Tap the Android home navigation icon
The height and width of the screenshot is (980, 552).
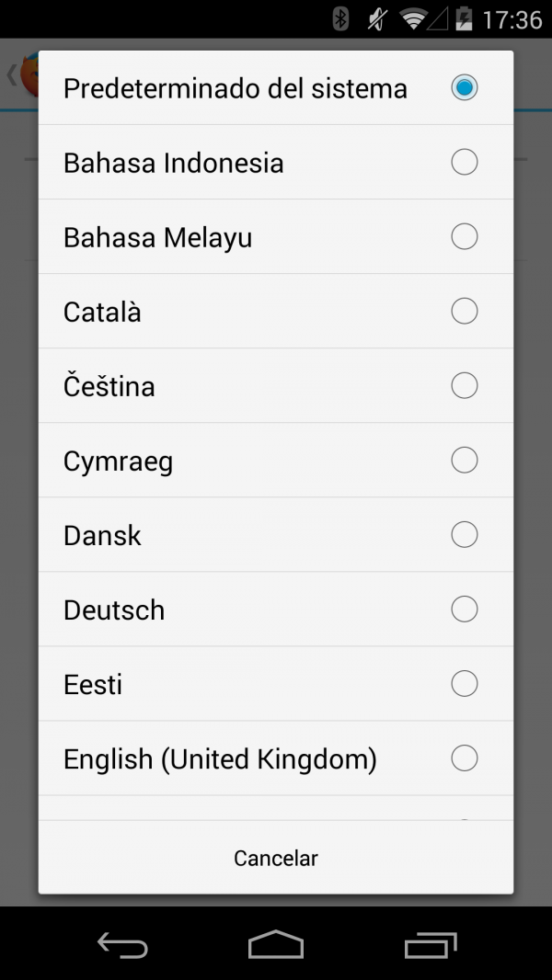pos(275,944)
